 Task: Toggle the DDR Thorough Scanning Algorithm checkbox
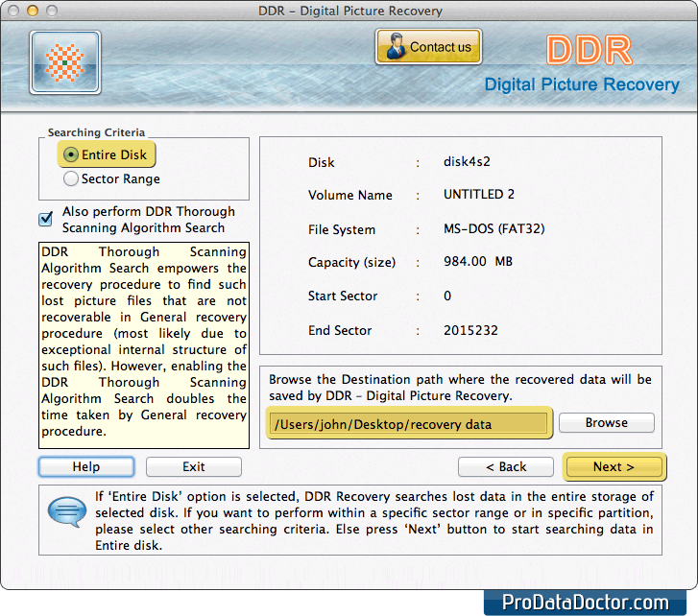[x=46, y=219]
